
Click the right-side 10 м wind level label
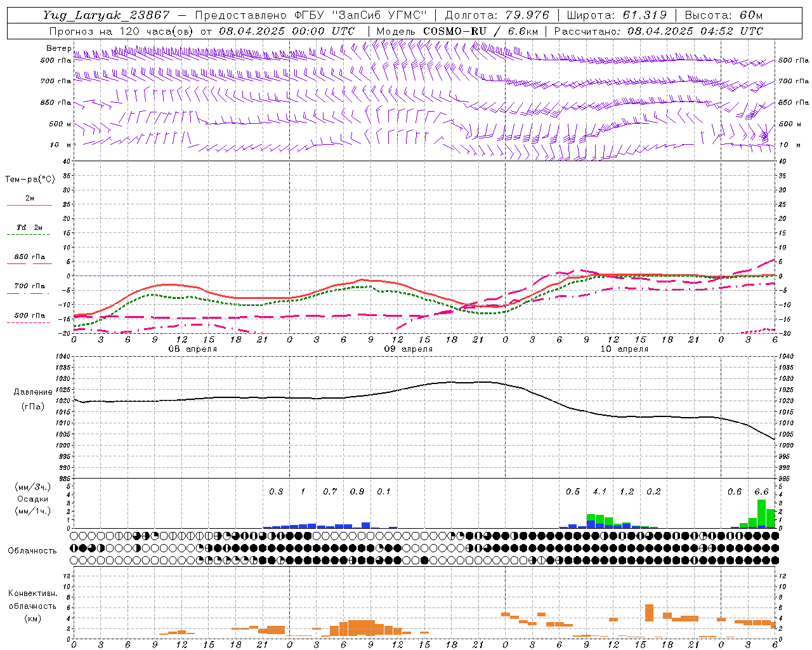789,145
